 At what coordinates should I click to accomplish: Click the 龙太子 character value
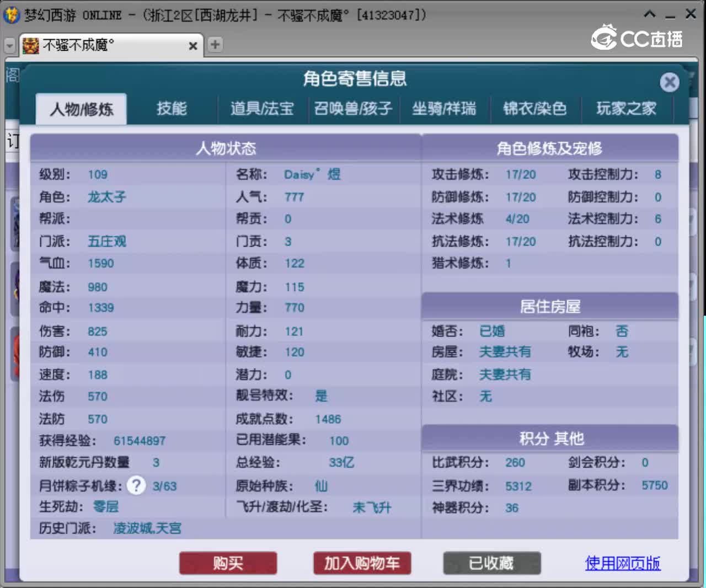pos(107,197)
